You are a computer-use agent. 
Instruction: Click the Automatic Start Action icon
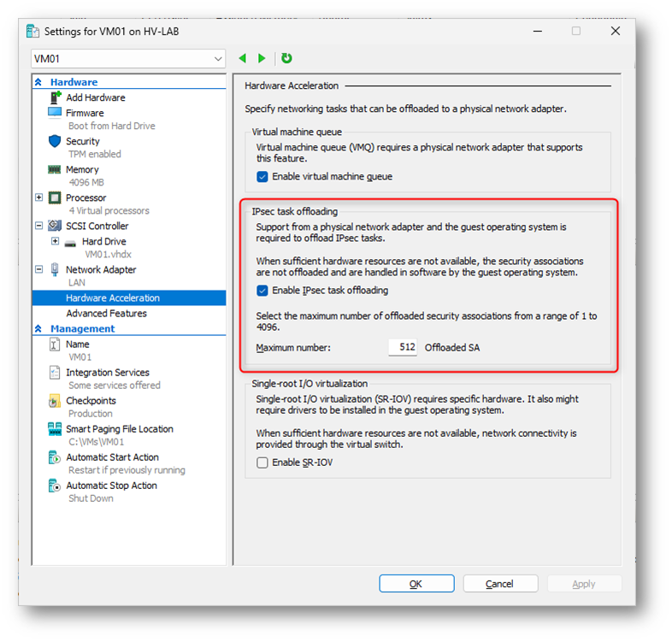55,457
